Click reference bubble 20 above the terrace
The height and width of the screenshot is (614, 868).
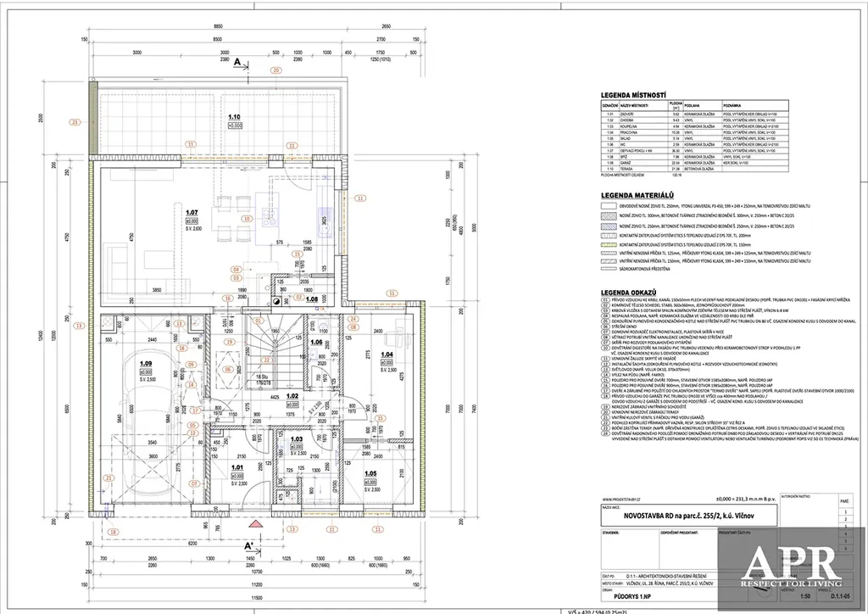pyautogui.click(x=274, y=70)
